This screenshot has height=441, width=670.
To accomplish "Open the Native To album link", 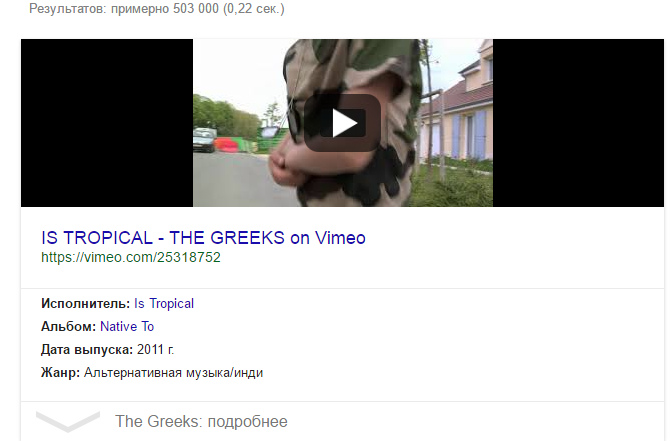I will coord(127,326).
